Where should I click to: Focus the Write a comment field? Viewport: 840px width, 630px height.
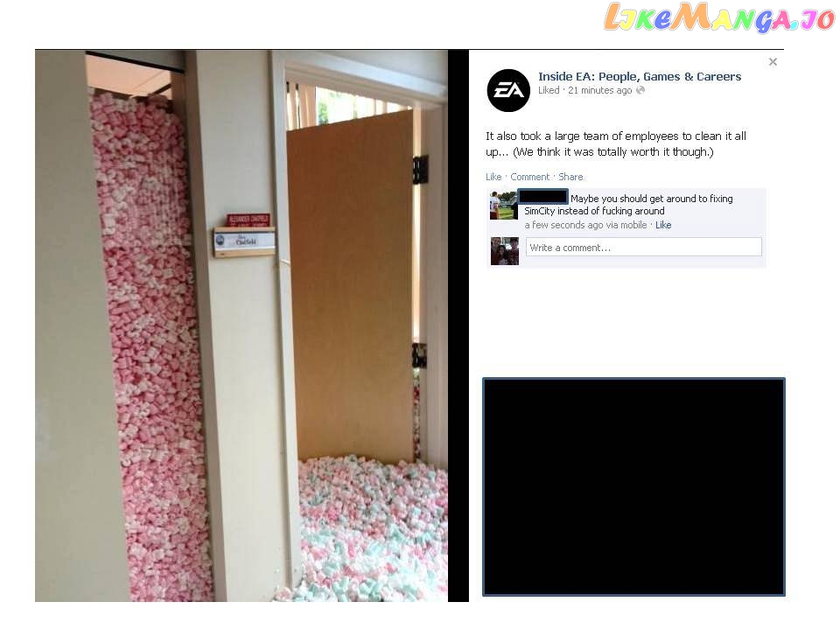644,247
